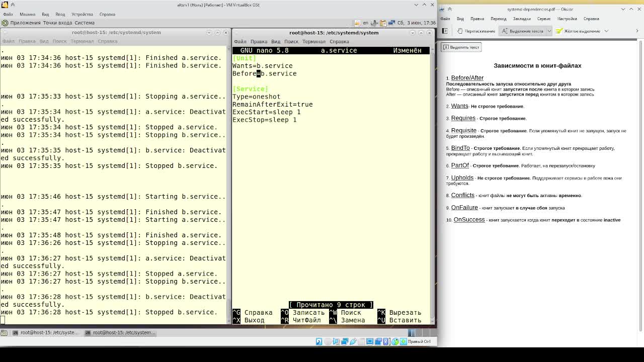Viewport: 644px width, 362px height.
Task: Open VirtualBox Устройства menu
Action: pyautogui.click(x=82, y=14)
